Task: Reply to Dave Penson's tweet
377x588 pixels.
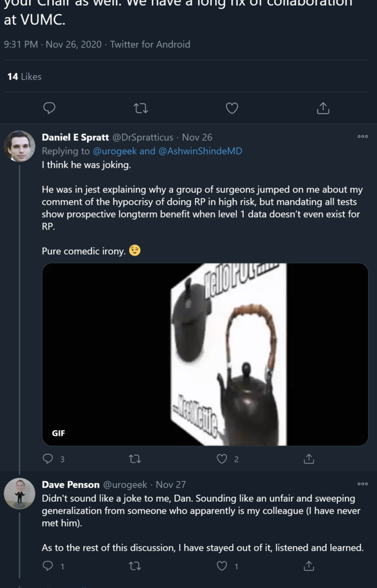Action: [48, 566]
